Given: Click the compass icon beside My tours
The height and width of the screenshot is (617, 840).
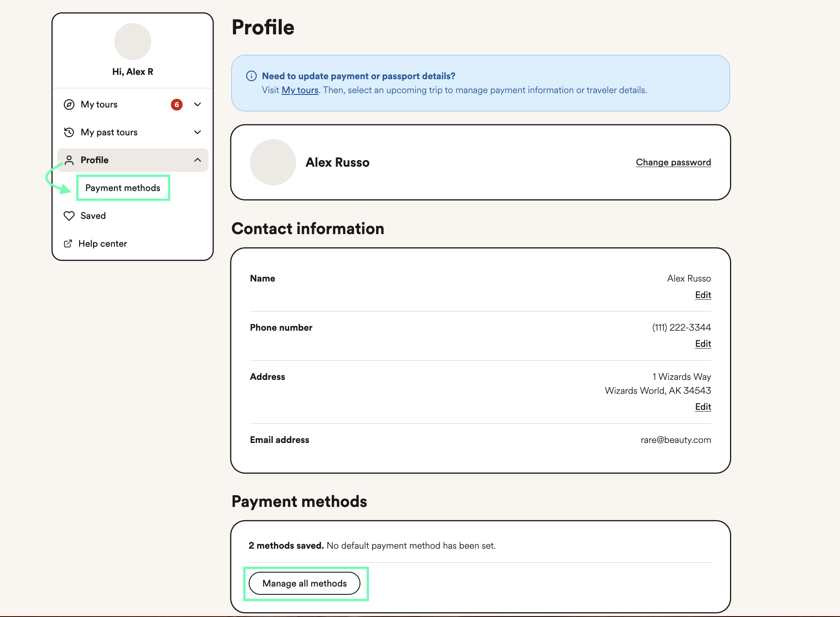Looking at the screenshot, I should click(69, 104).
